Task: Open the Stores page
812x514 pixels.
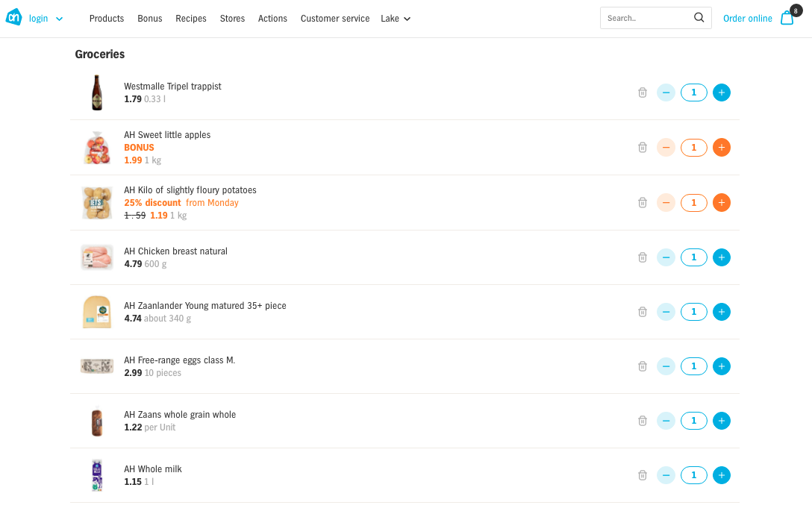Action: click(232, 19)
